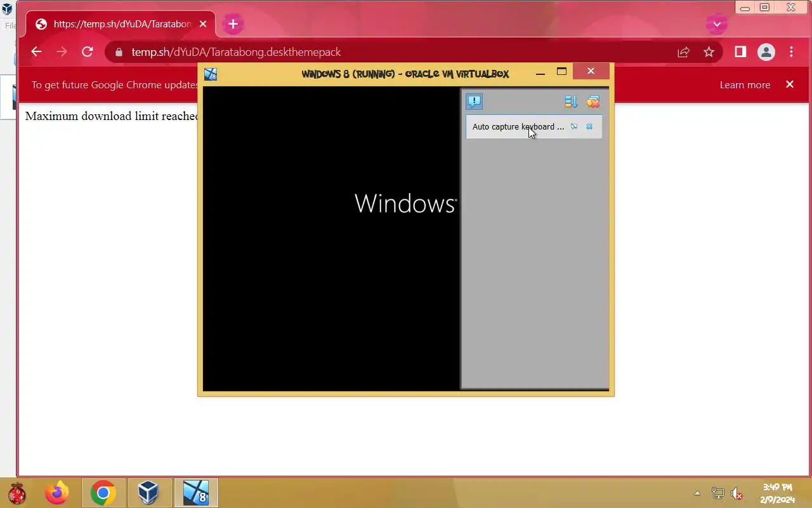Open Chrome profile avatar menu
Screen dimensions: 812x508
click(x=766, y=52)
